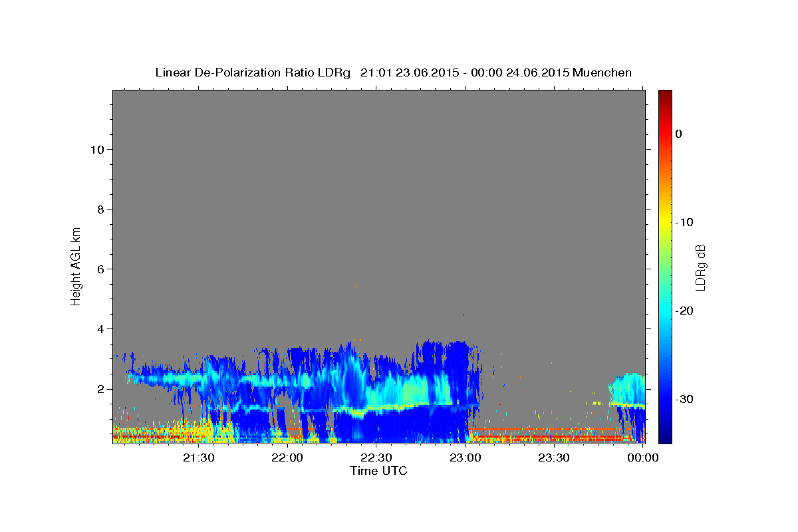798x532 pixels.
Task: Click the plot title 'Linear De-Polarization Ratio LDRg'
Action: point(252,72)
